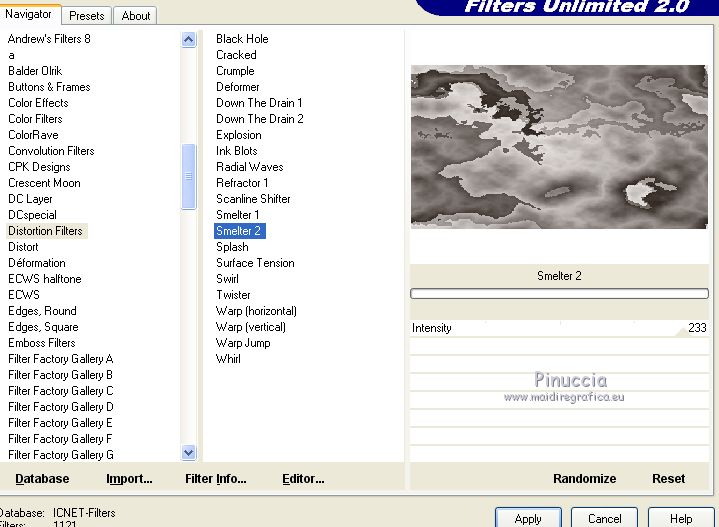
Task: Click the Smelter 2 preview image
Action: pyautogui.click(x=559, y=146)
